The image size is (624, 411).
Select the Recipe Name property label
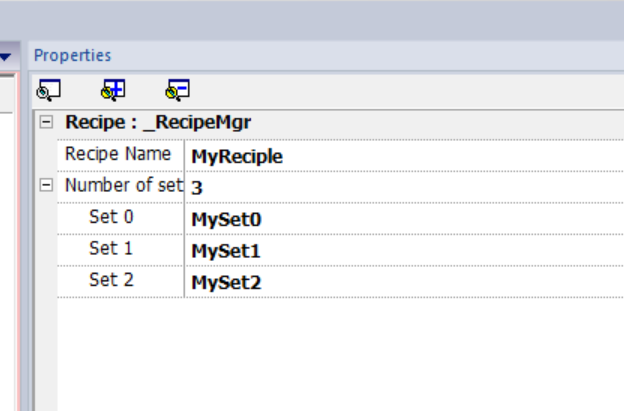[118, 154]
